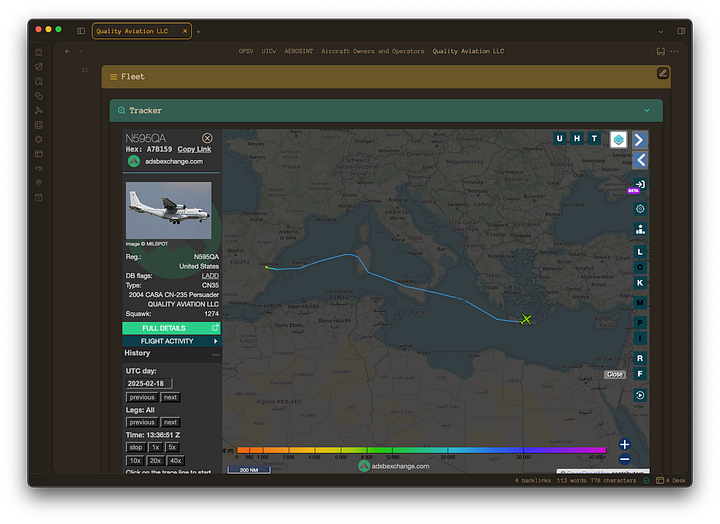Go back with the left arrow
720x524 pixels.
[x=68, y=51]
